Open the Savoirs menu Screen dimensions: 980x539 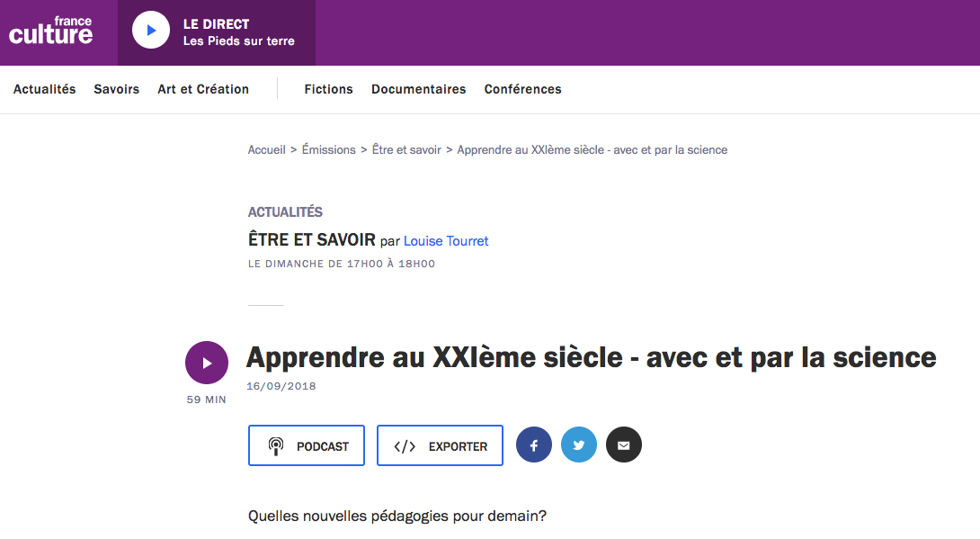(x=117, y=89)
